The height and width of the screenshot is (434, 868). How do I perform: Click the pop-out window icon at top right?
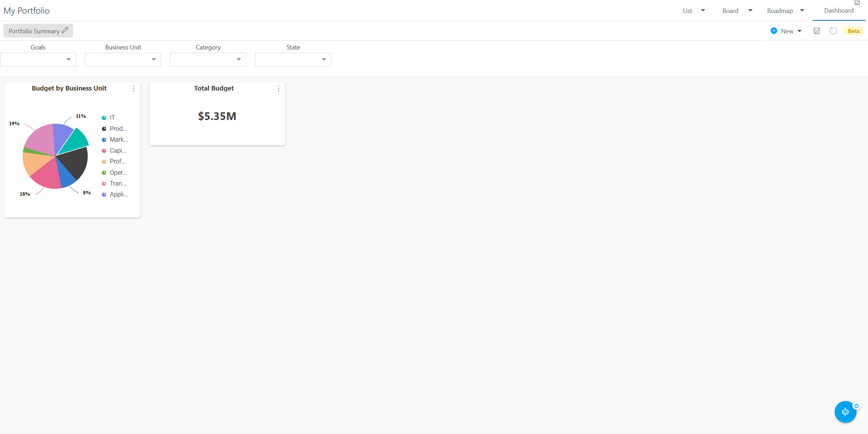(x=857, y=3)
